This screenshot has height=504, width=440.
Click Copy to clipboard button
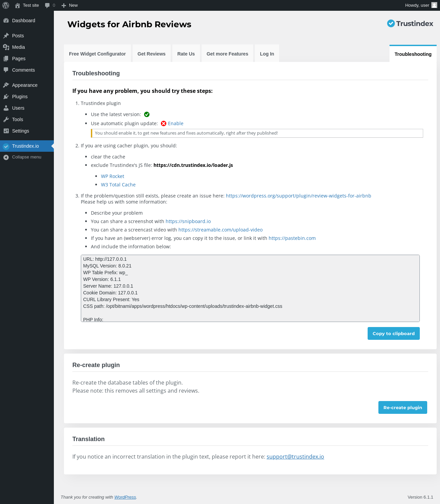coord(394,333)
